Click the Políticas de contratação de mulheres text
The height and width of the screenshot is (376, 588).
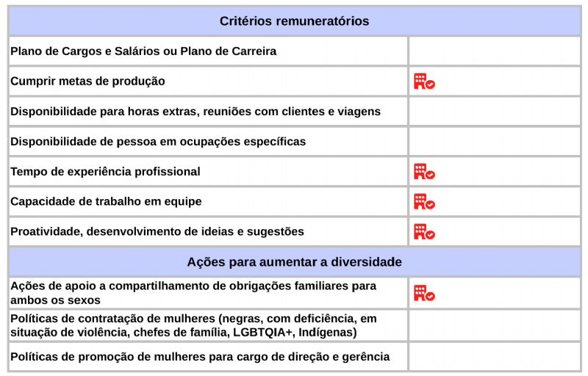point(193,326)
